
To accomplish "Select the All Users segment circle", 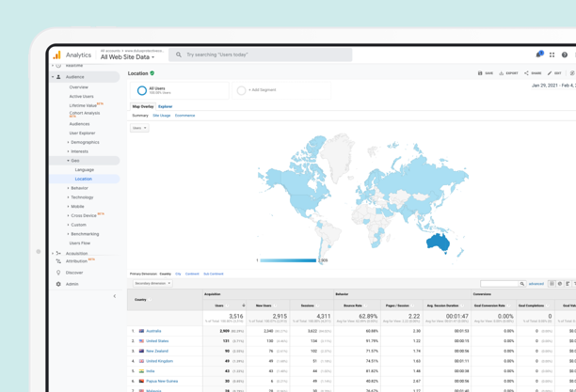I will pyautogui.click(x=142, y=91).
